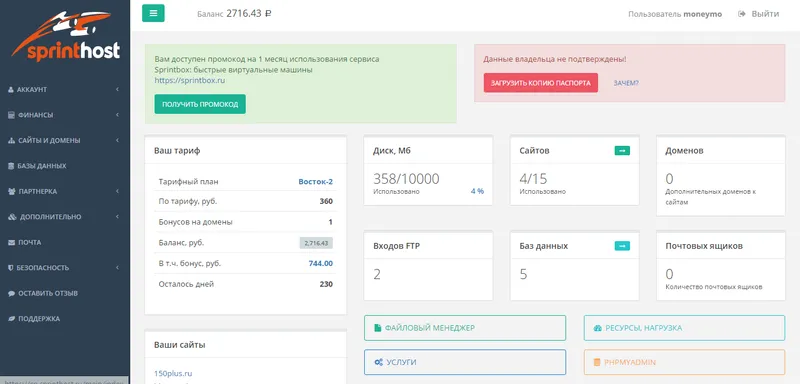The width and height of the screenshot is (800, 384).
Task: Click the header balance 2716.43 ₽
Action: (x=249, y=14)
